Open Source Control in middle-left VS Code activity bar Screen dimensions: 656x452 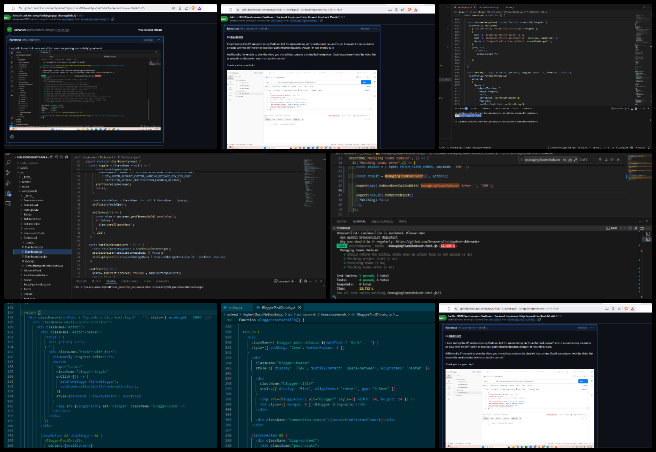click(x=8, y=173)
